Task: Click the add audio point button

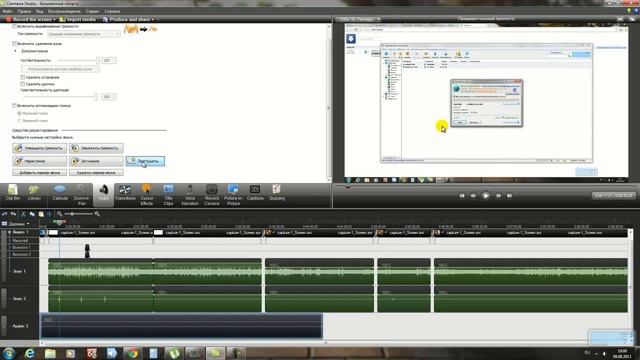Action: tap(40, 173)
